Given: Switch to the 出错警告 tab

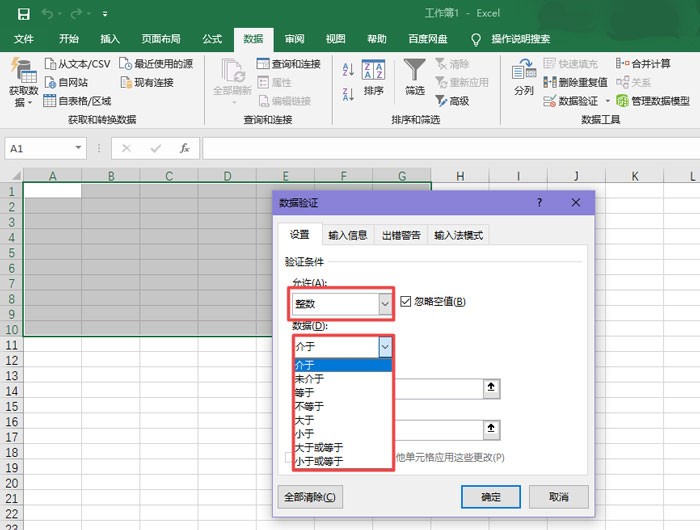Looking at the screenshot, I should pyautogui.click(x=400, y=236).
